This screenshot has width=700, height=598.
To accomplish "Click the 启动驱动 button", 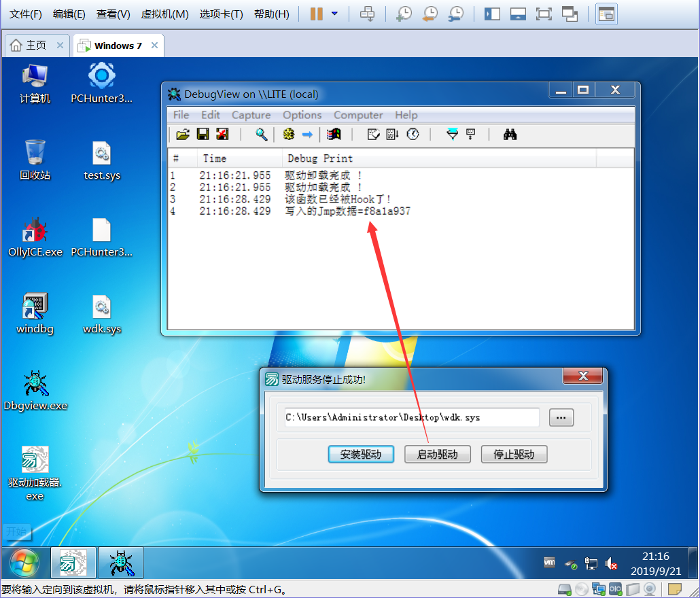I will [437, 455].
